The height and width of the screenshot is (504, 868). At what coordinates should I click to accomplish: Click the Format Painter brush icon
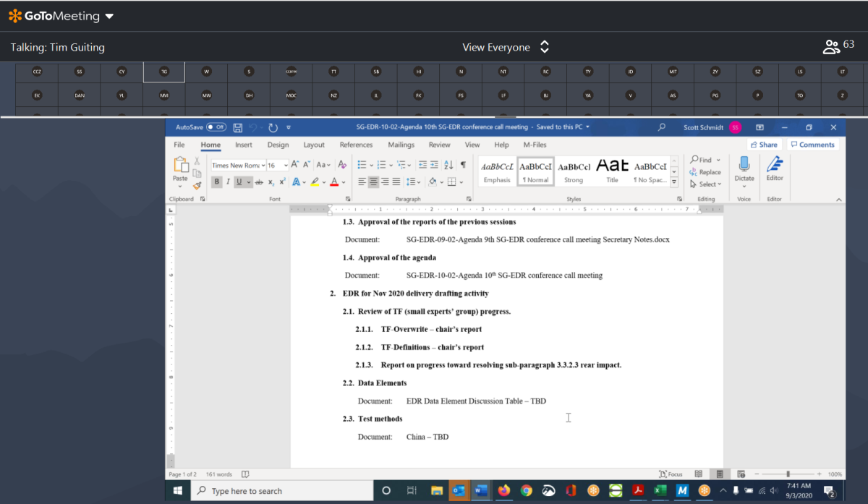197,185
